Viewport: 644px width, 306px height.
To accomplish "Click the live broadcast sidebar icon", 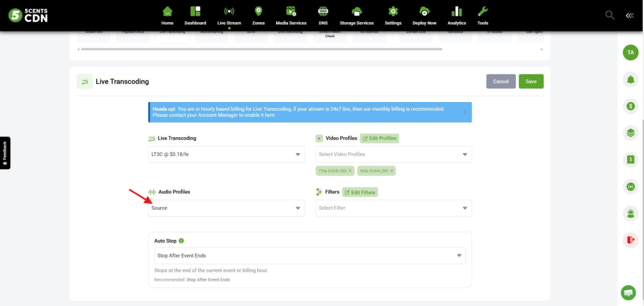I will tap(630, 187).
